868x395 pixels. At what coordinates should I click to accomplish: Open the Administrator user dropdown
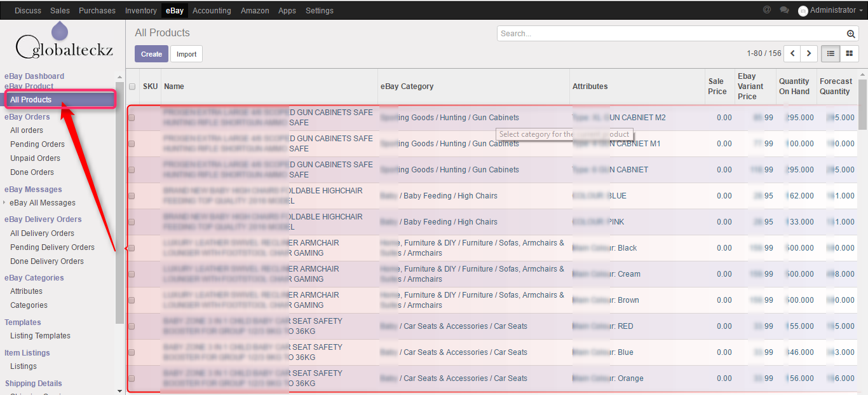[x=832, y=10]
